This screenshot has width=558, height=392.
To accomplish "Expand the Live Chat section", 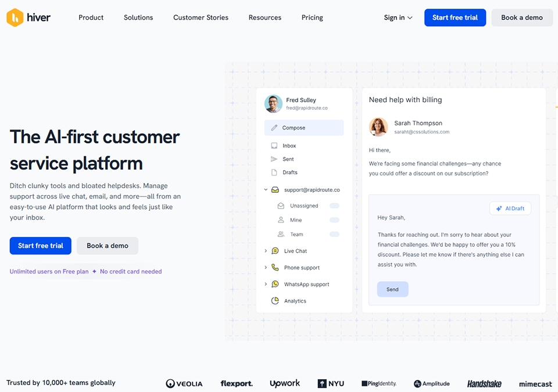I will pyautogui.click(x=266, y=251).
